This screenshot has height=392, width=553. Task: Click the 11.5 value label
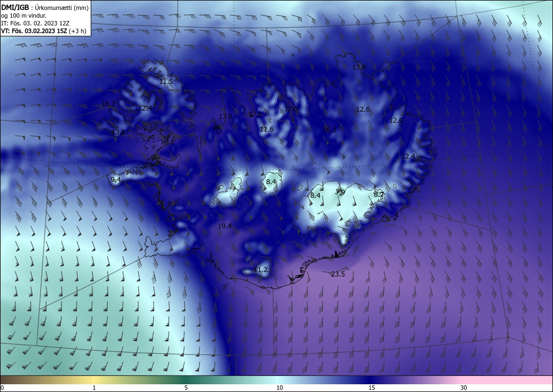tap(166, 81)
